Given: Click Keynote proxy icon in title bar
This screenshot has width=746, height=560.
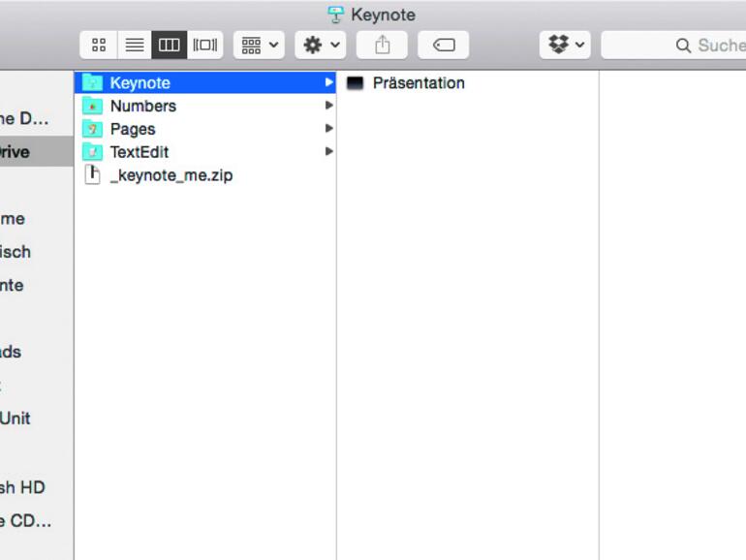Looking at the screenshot, I should [335, 15].
